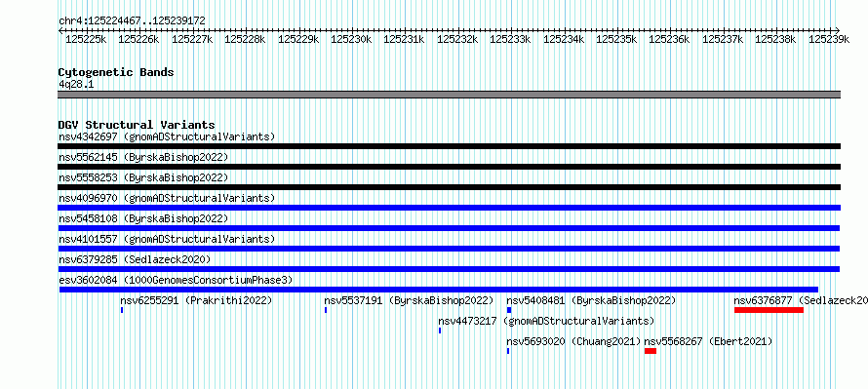Select the 4q28.1 band label
Image resolution: width=868 pixels, height=389 pixels.
click(76, 84)
